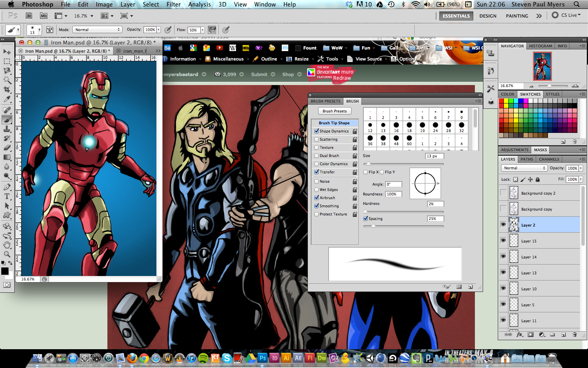The image size is (588, 368).
Task: Switch to the Channels tab
Action: [x=549, y=159]
